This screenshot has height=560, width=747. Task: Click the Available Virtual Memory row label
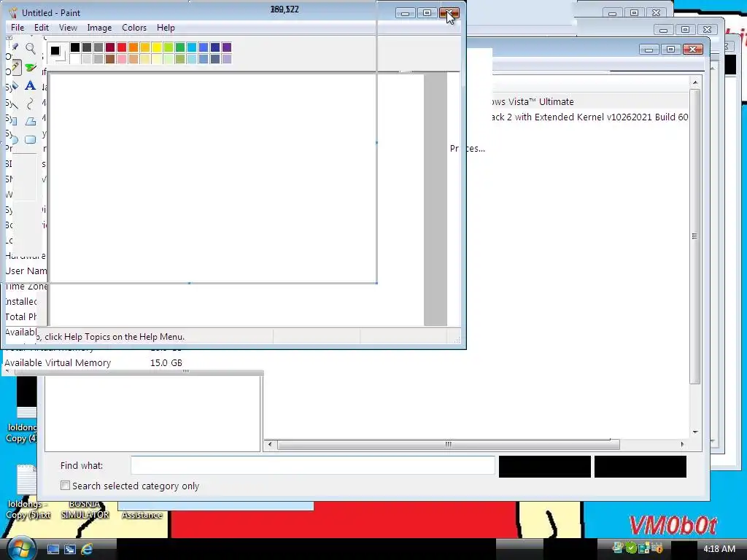tap(58, 363)
